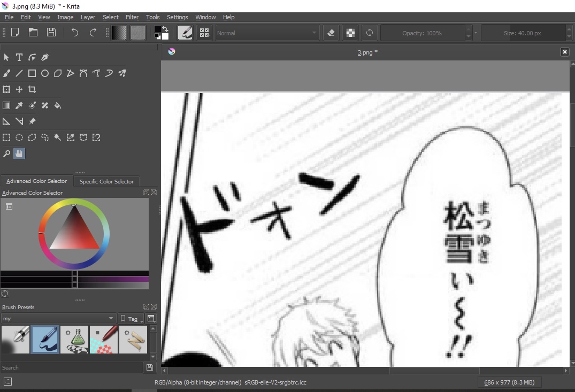Select the Multibrush tool
Viewport: 575px width, 392px height.
tap(122, 73)
